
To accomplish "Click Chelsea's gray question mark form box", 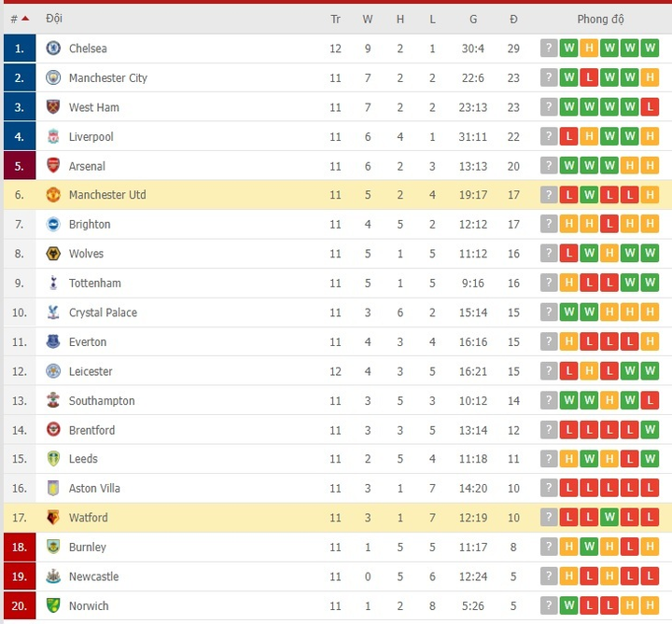I will pyautogui.click(x=549, y=49).
